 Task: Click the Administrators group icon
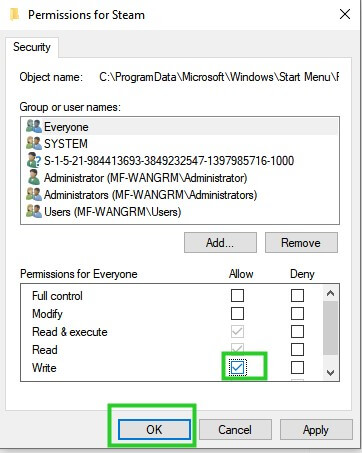coord(34,195)
